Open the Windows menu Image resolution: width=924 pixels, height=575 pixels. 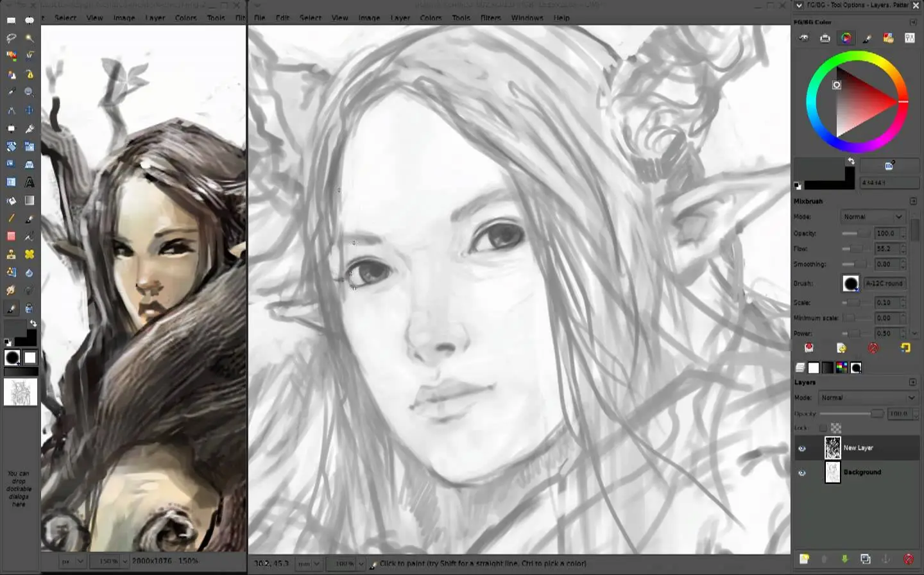(x=527, y=18)
